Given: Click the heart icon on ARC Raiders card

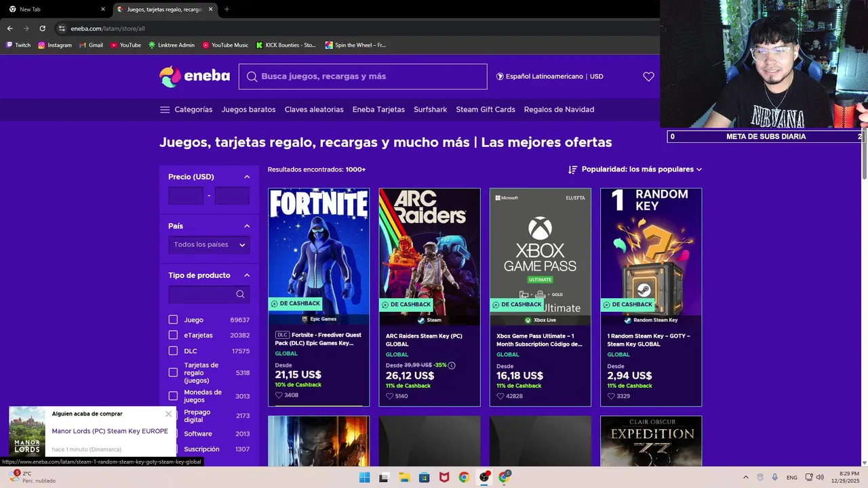Looking at the screenshot, I should point(389,396).
